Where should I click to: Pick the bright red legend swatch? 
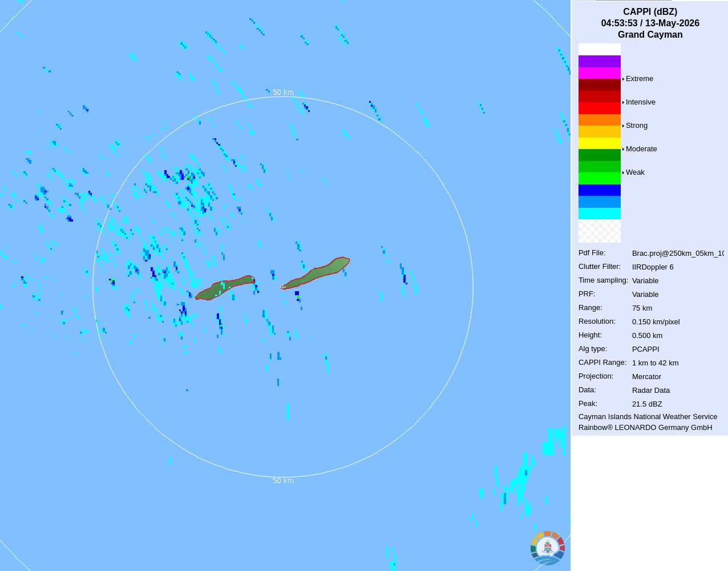[600, 108]
